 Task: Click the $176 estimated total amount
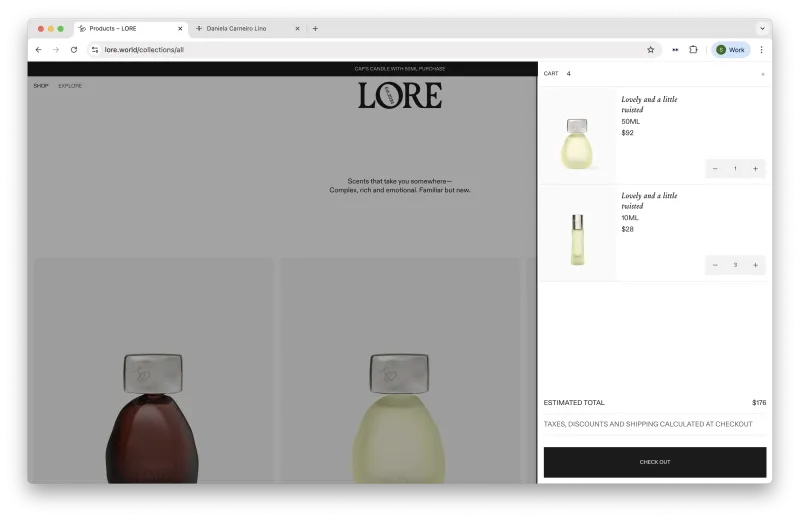pyautogui.click(x=759, y=403)
